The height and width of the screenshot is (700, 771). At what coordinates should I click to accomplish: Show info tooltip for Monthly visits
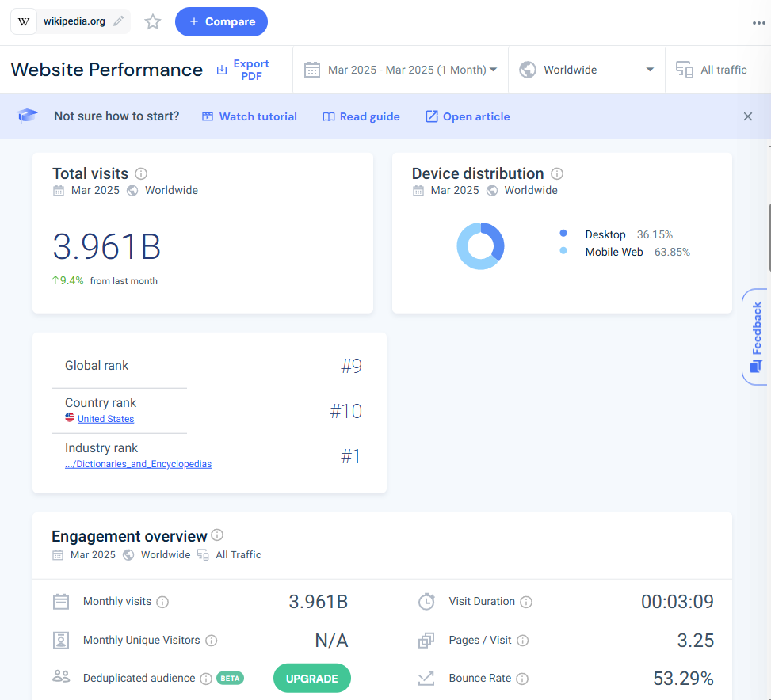tap(162, 602)
